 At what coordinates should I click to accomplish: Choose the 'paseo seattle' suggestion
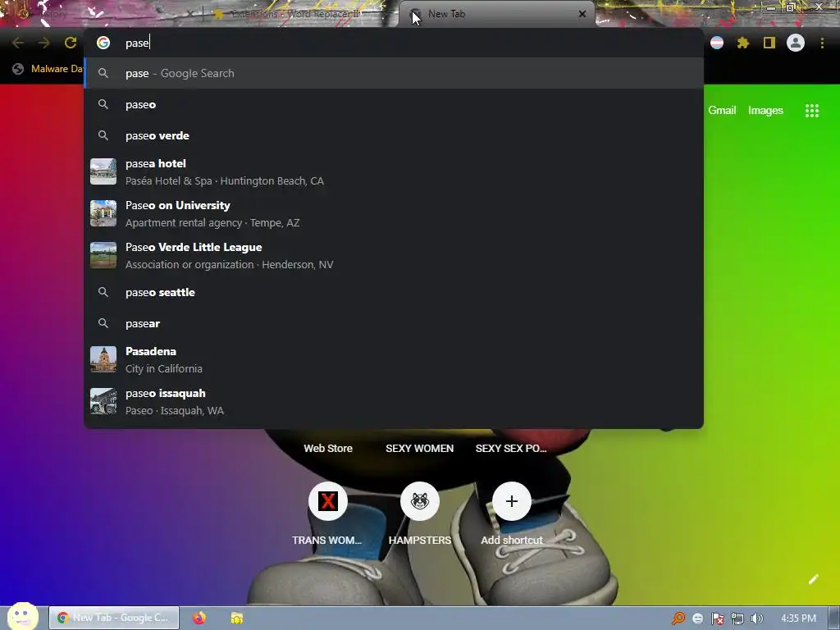(x=394, y=293)
